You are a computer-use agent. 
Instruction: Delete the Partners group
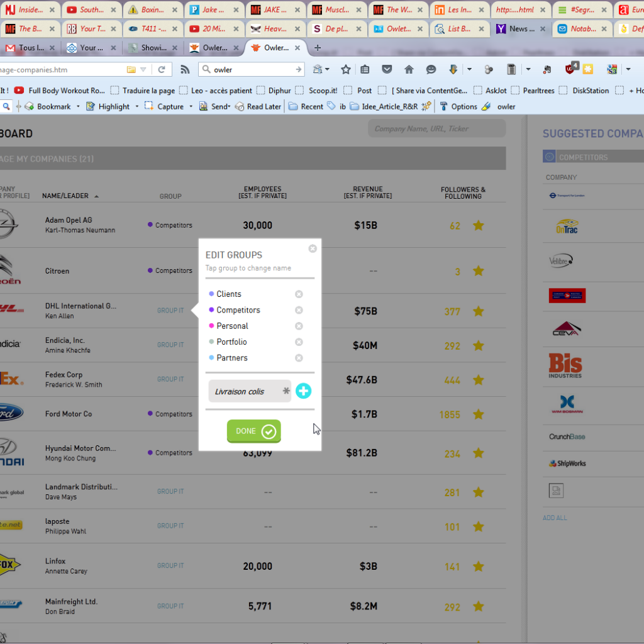tap(299, 358)
